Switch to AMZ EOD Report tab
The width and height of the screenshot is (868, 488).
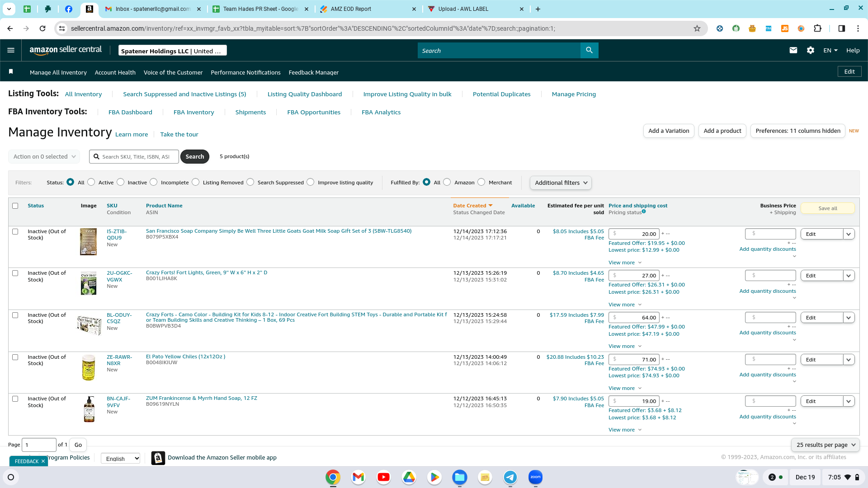pyautogui.click(x=368, y=9)
